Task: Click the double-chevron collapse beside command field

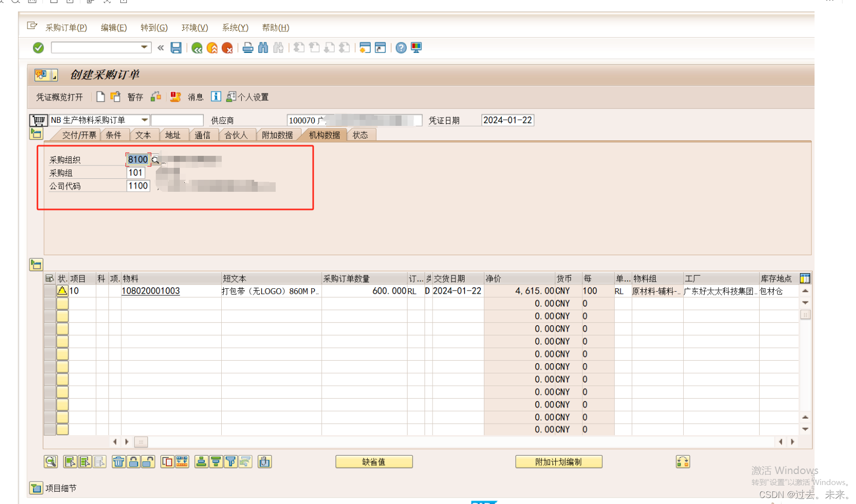Action: point(161,48)
